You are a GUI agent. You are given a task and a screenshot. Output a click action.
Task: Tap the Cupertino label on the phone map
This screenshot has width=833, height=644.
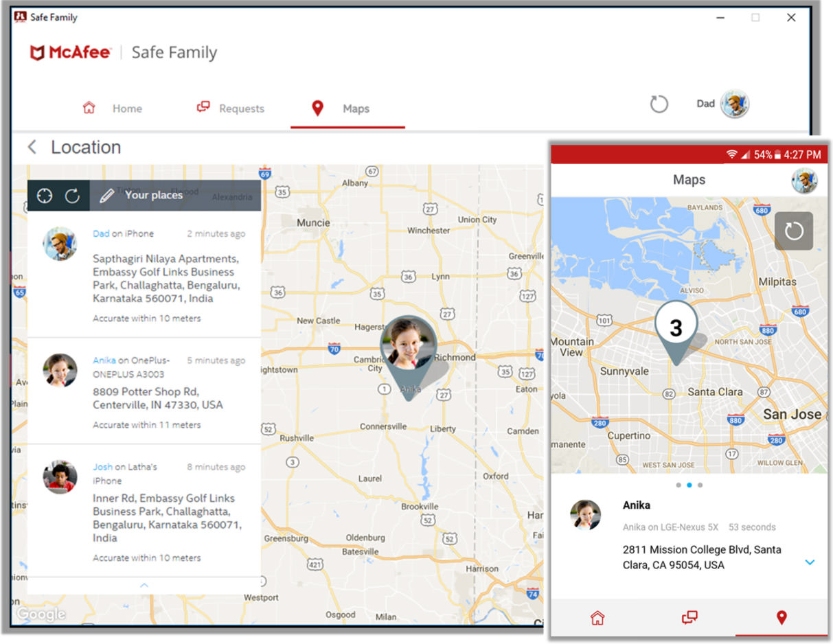point(629,436)
